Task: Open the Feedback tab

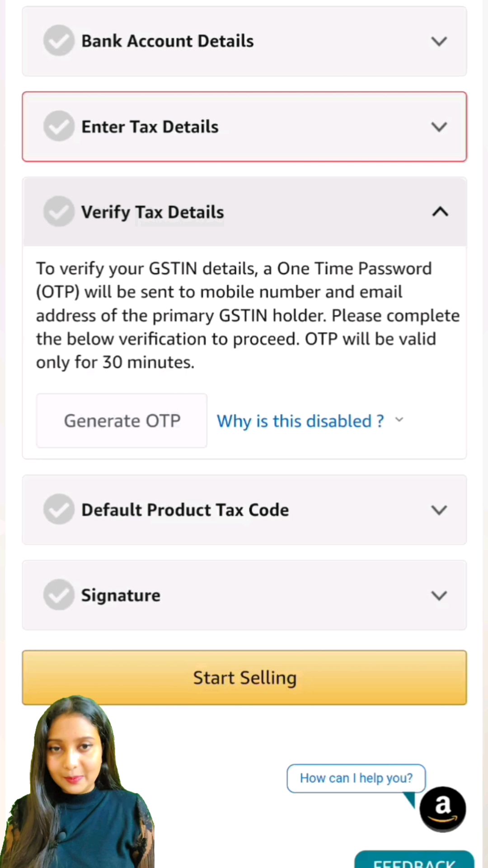Action: tap(414, 859)
